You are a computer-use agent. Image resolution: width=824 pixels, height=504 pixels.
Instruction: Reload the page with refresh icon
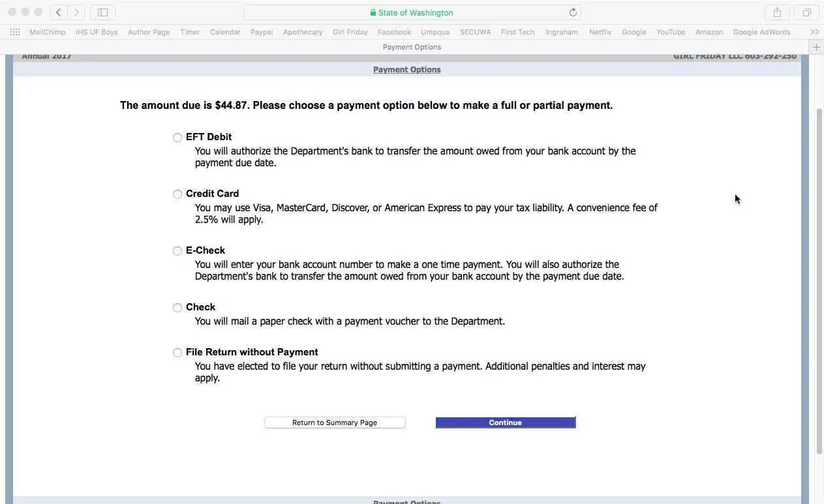click(573, 12)
